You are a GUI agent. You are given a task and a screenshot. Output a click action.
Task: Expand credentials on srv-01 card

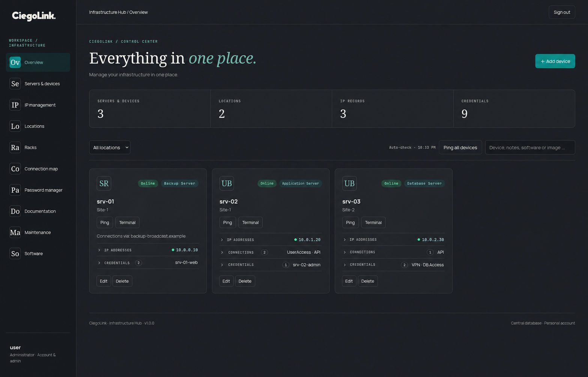coord(148,262)
